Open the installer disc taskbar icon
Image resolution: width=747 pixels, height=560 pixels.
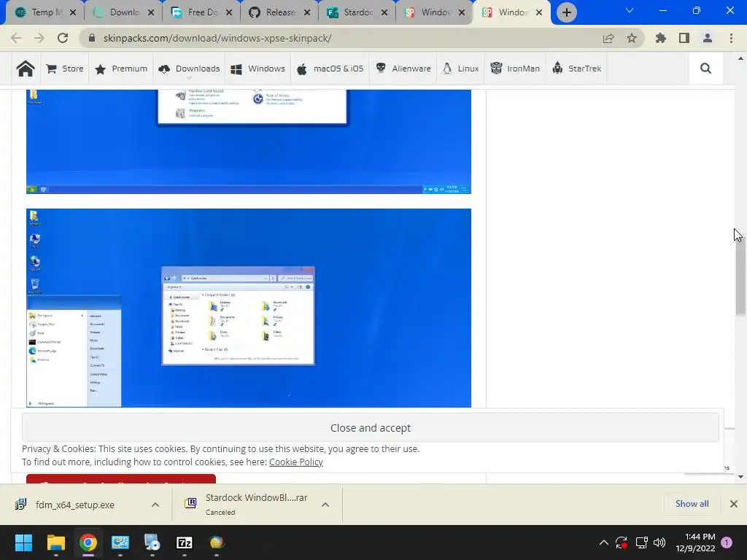pos(152,542)
